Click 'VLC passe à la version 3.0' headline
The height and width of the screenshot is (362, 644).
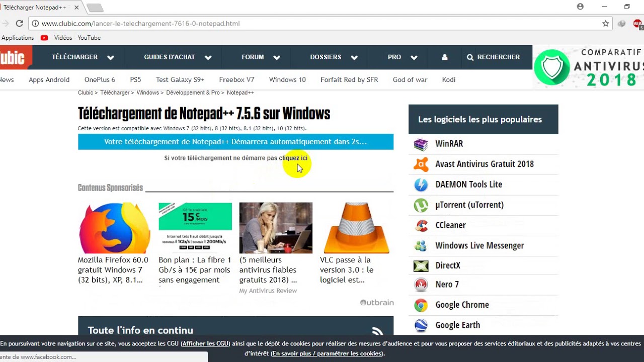pyautogui.click(x=347, y=270)
